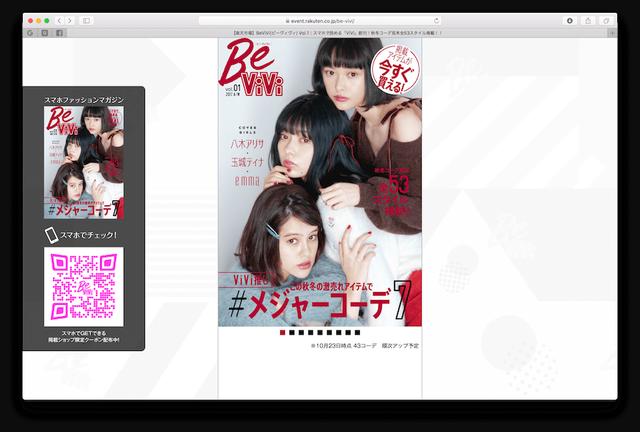
Task: Jump to the second page indicator square
Action: (292, 333)
